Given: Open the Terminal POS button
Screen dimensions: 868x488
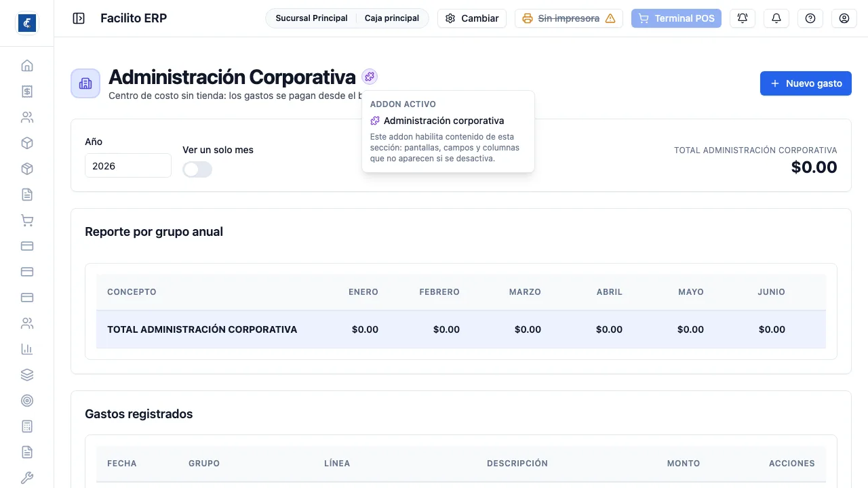Looking at the screenshot, I should (x=676, y=18).
